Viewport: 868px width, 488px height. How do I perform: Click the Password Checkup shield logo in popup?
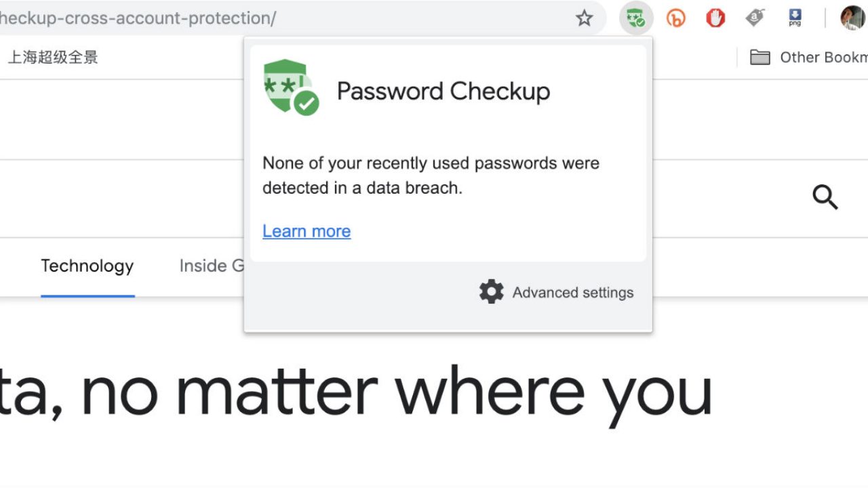(290, 87)
